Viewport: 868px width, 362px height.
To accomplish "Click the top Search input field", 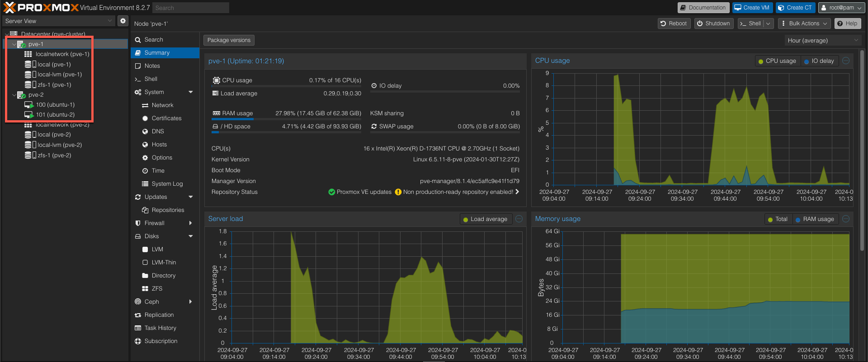I will [190, 8].
